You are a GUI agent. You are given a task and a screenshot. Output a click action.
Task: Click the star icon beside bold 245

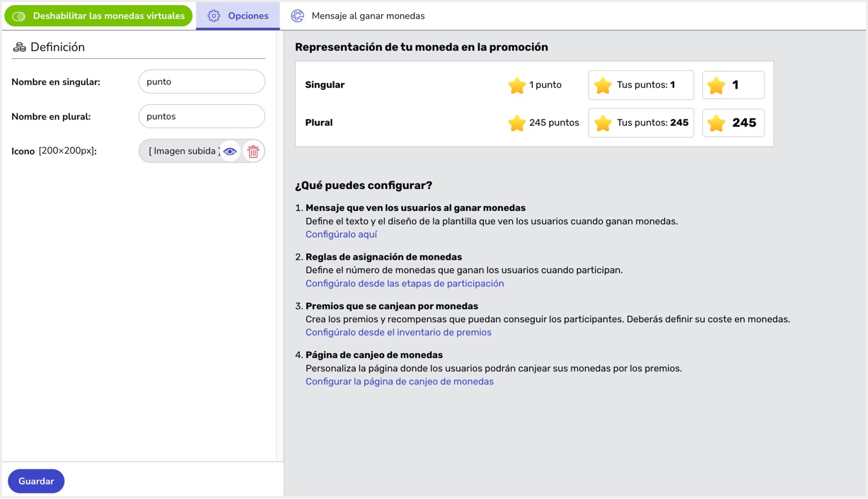[x=717, y=122]
